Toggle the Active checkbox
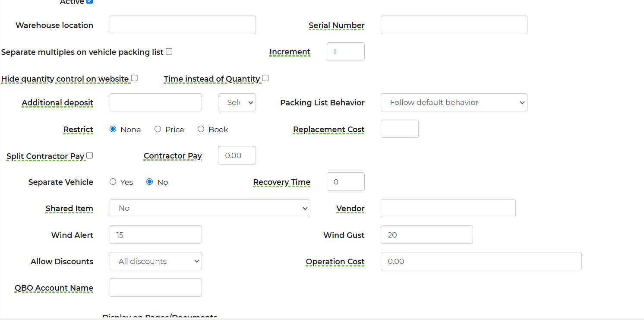This screenshot has height=320, width=644. pos(89,1)
